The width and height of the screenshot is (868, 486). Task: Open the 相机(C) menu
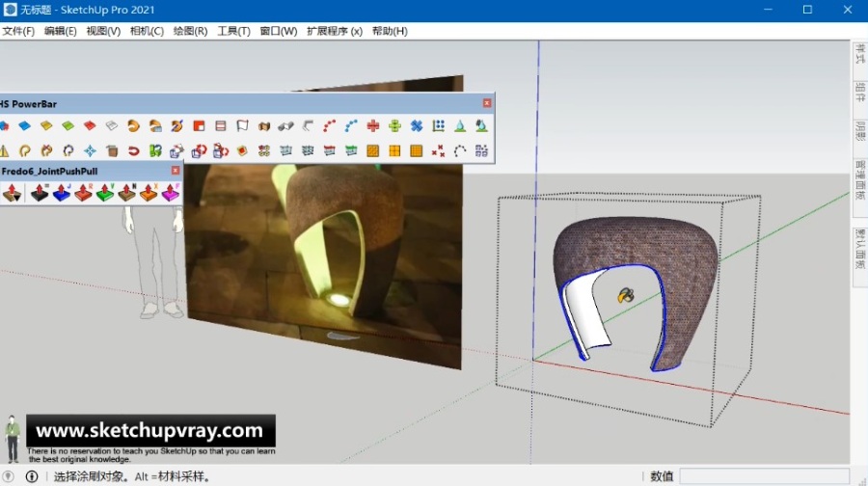[147, 31]
